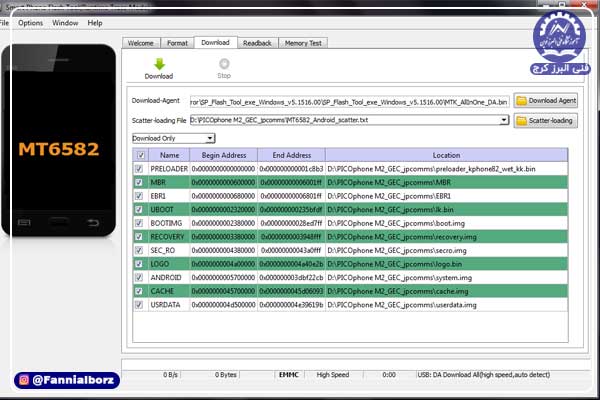Click the Download-Agent path field

(349, 102)
